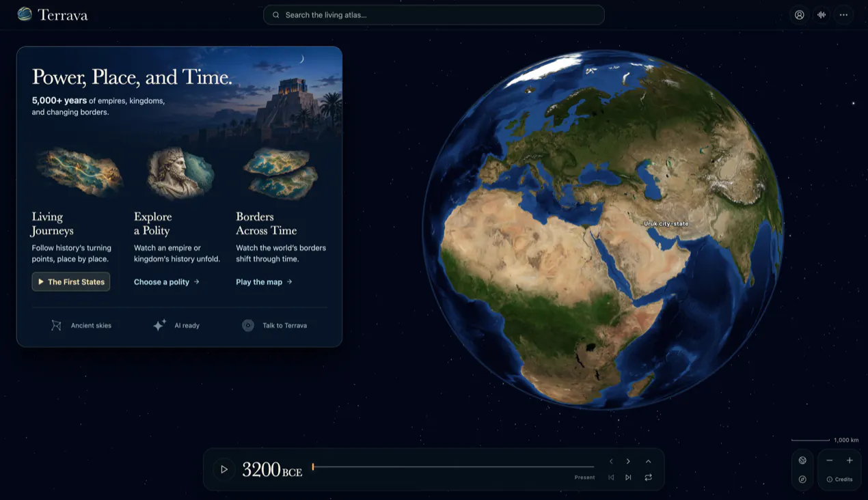Image resolution: width=868 pixels, height=500 pixels.
Task: Start The First States journey
Action: pos(71,281)
